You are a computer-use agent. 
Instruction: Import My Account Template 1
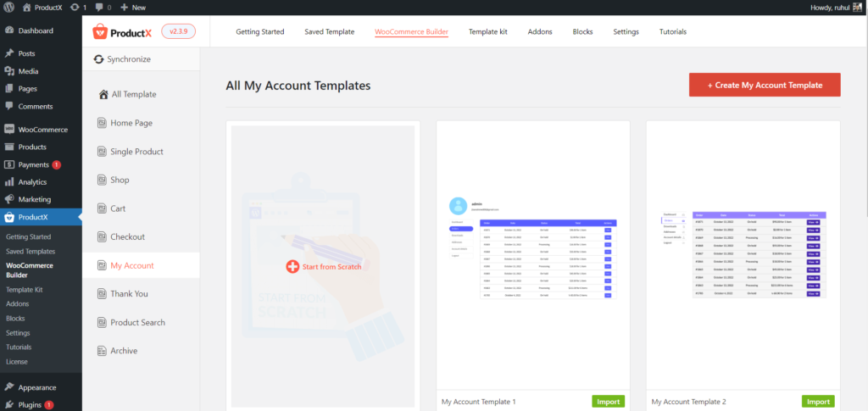tap(609, 402)
